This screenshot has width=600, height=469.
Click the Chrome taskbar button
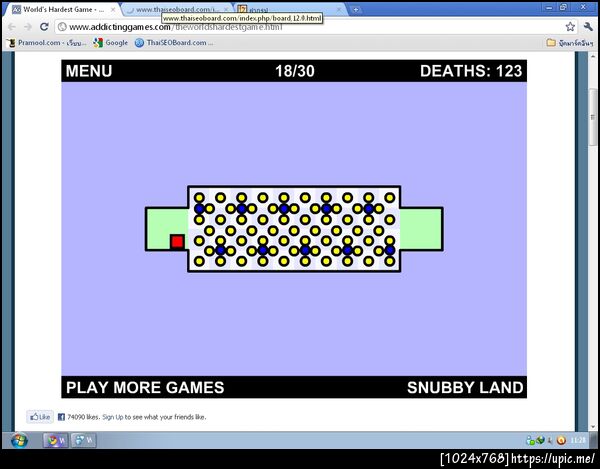(x=55, y=440)
